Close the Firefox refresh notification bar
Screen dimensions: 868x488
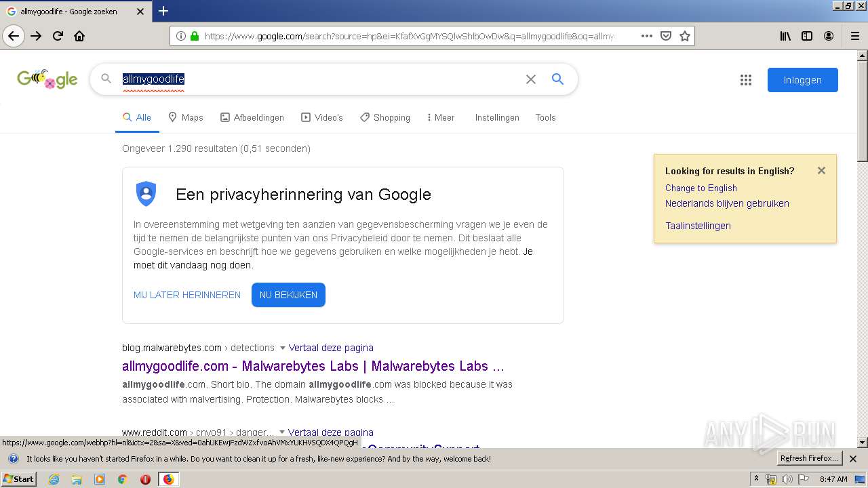[853, 459]
